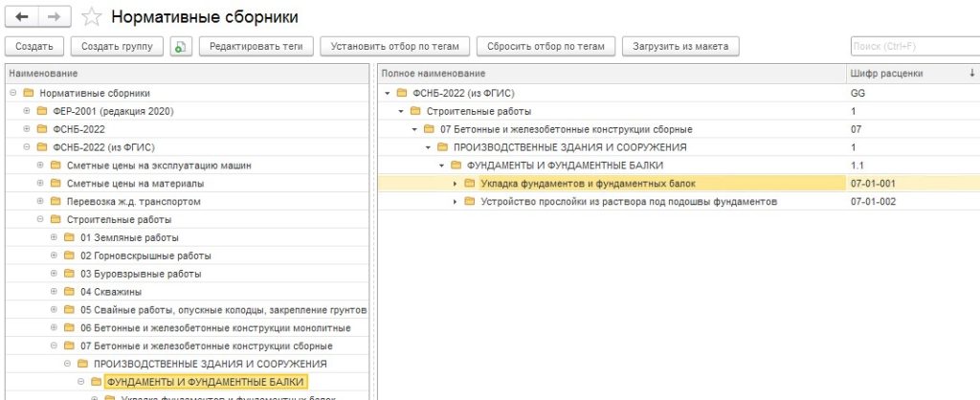Click Загрузить из макета button
The width and height of the screenshot is (980, 400).
click(x=679, y=46)
